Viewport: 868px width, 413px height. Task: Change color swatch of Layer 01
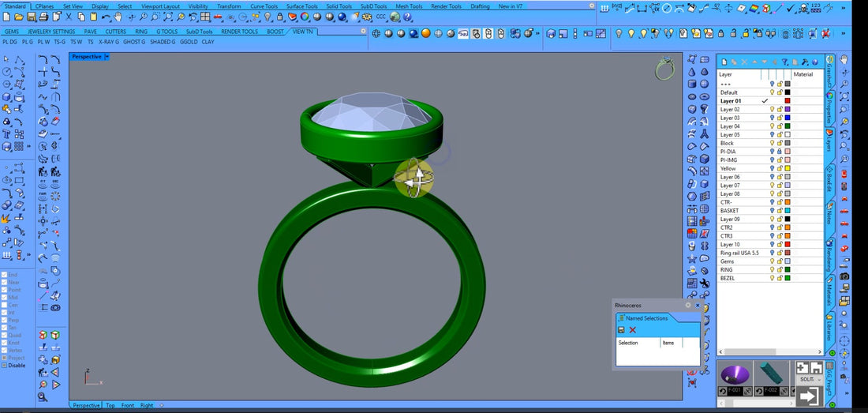(x=788, y=101)
